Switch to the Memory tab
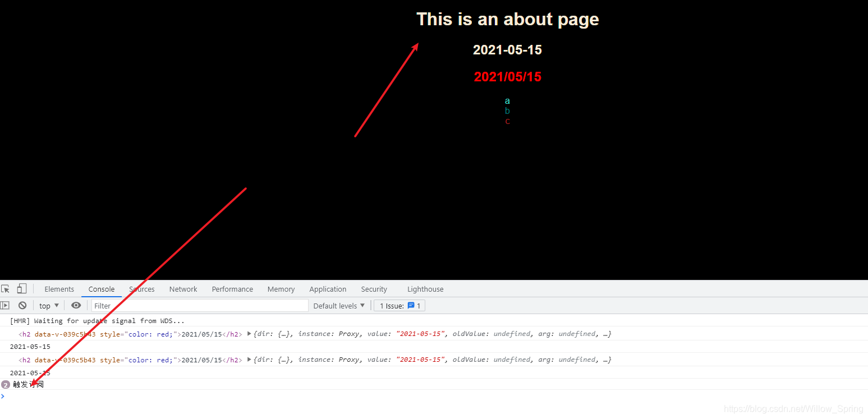The width and height of the screenshot is (868, 419). click(281, 289)
